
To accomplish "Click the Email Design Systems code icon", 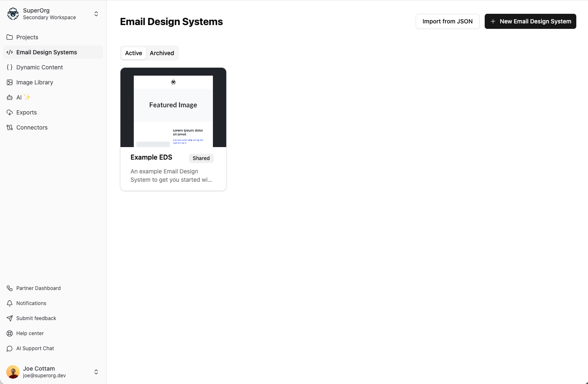I will 9,52.
